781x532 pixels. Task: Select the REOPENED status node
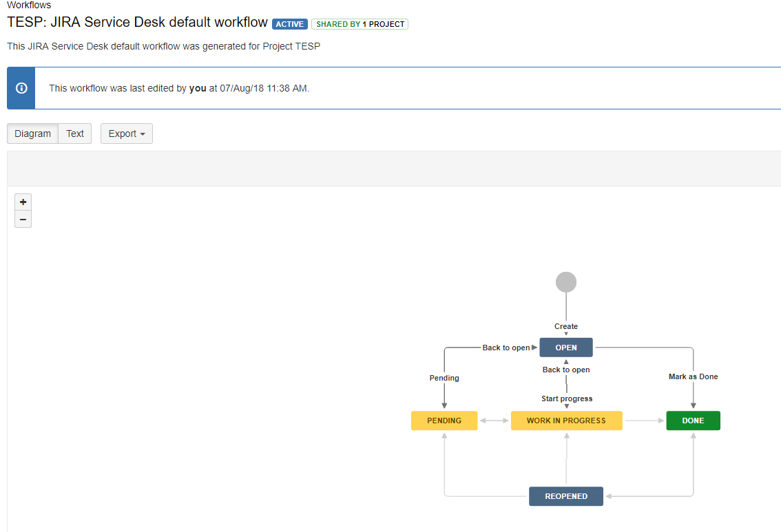point(565,496)
